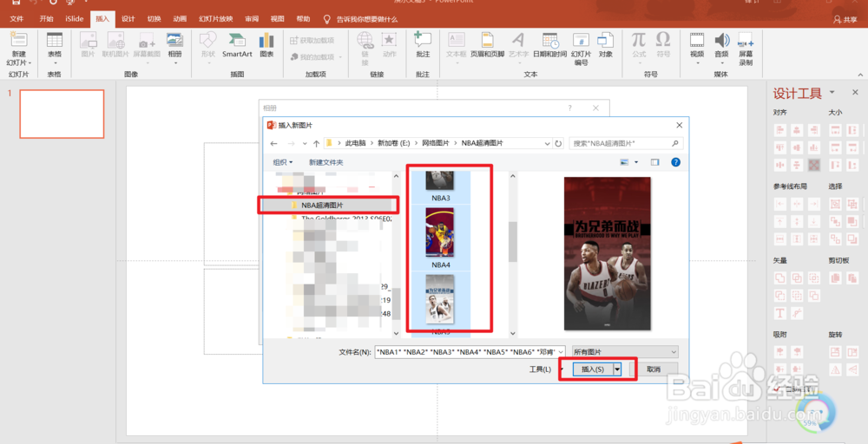Select the NBA3 image thumbnail
Viewport: 868px width, 444px height.
coord(440,187)
